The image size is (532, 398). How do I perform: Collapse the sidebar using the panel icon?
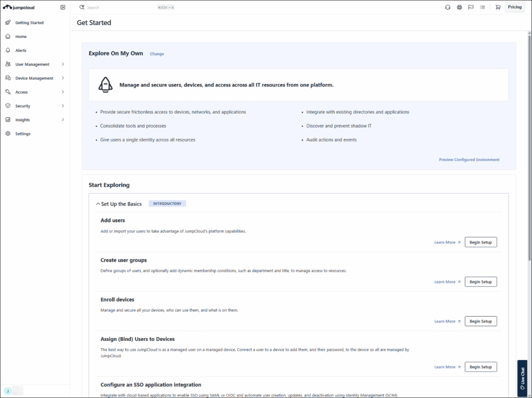pyautogui.click(x=63, y=7)
